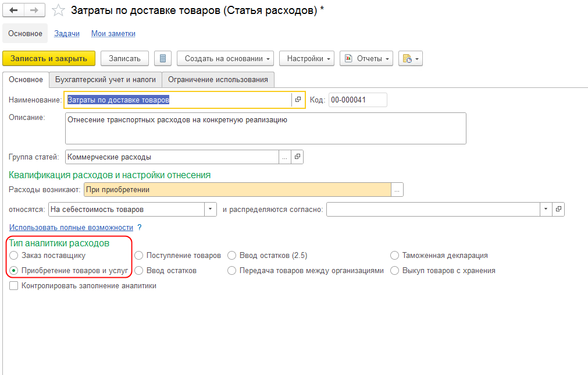Switch to the inner Основное tab
The height and width of the screenshot is (375, 588).
click(26, 80)
